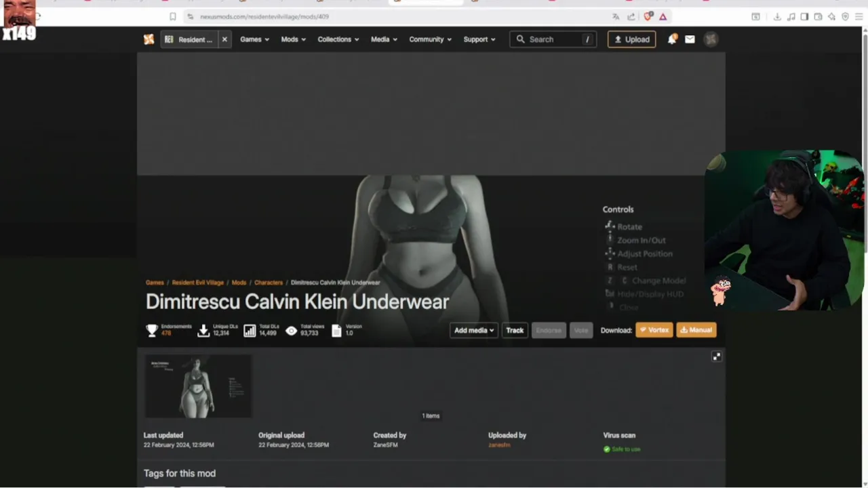Viewport: 868px width, 488px height.
Task: Click the '1 items' gallery counter
Action: click(x=431, y=415)
